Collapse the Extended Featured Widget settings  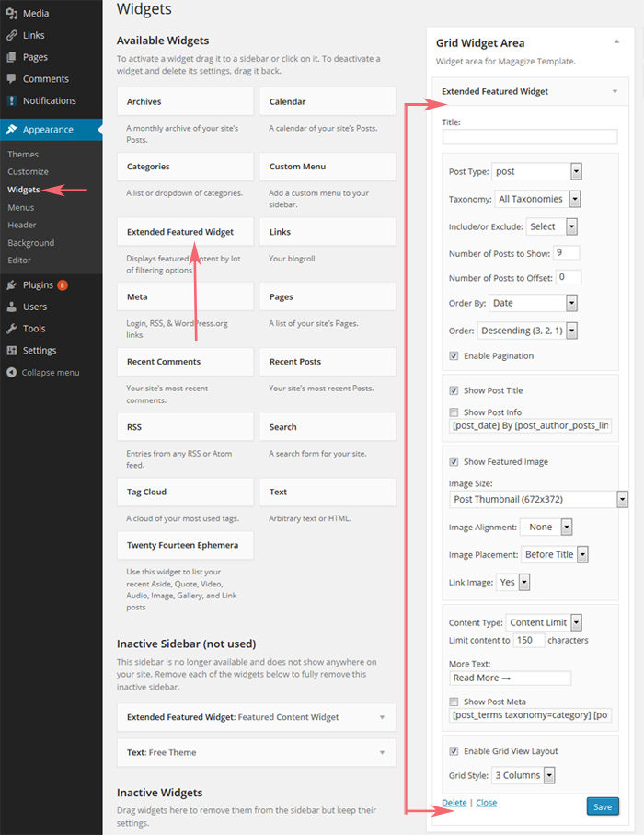coord(615,91)
